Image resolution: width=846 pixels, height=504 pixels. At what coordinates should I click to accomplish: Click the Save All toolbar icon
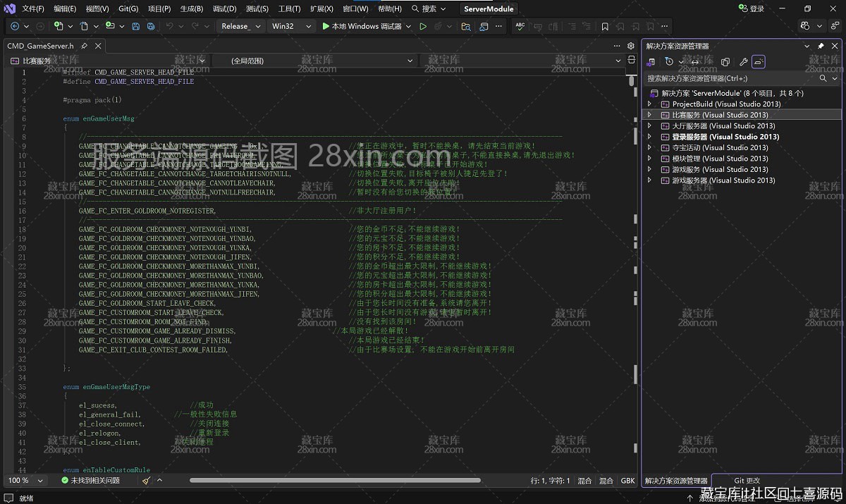[x=150, y=26]
